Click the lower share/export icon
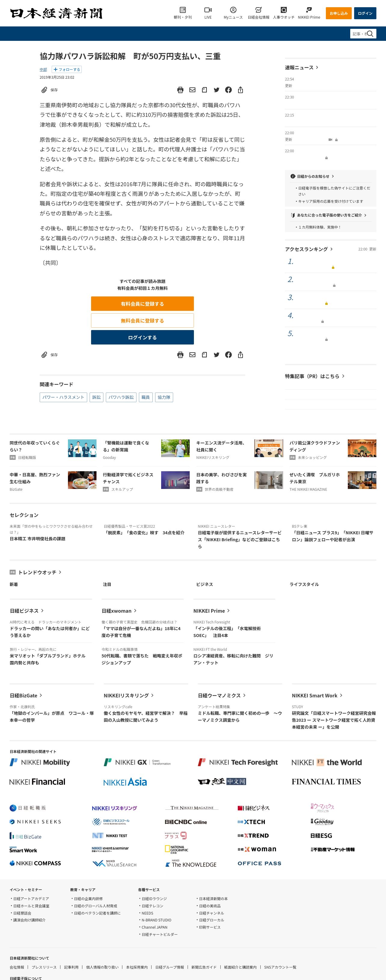The width and height of the screenshot is (386, 980). pyautogui.click(x=240, y=355)
